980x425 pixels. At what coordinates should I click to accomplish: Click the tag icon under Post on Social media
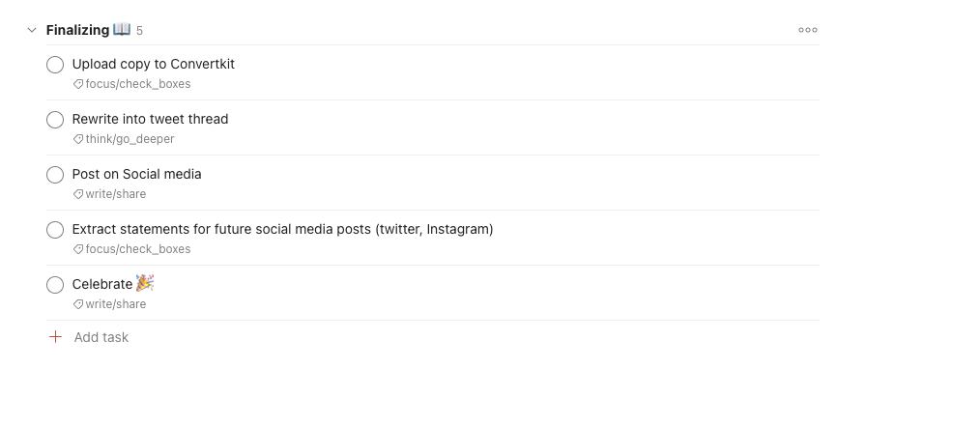coord(78,194)
